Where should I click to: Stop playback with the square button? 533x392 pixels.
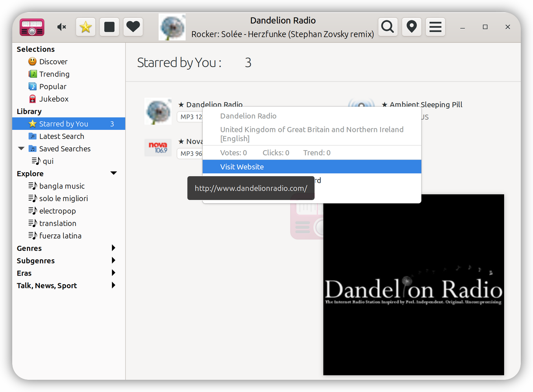[x=109, y=27]
